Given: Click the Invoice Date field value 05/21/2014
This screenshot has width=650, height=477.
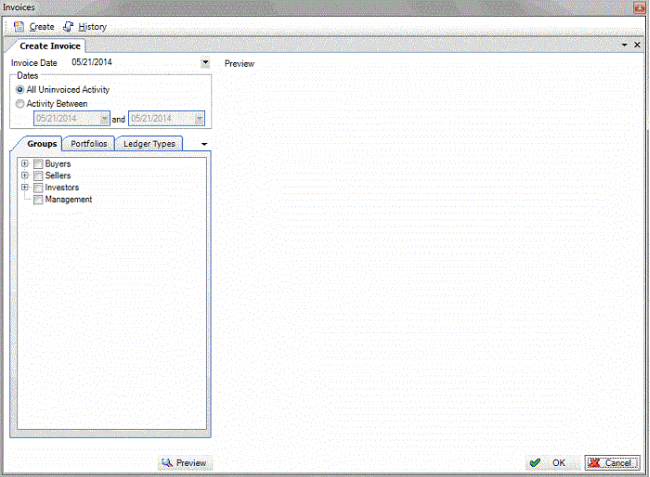Looking at the screenshot, I should 92,62.
